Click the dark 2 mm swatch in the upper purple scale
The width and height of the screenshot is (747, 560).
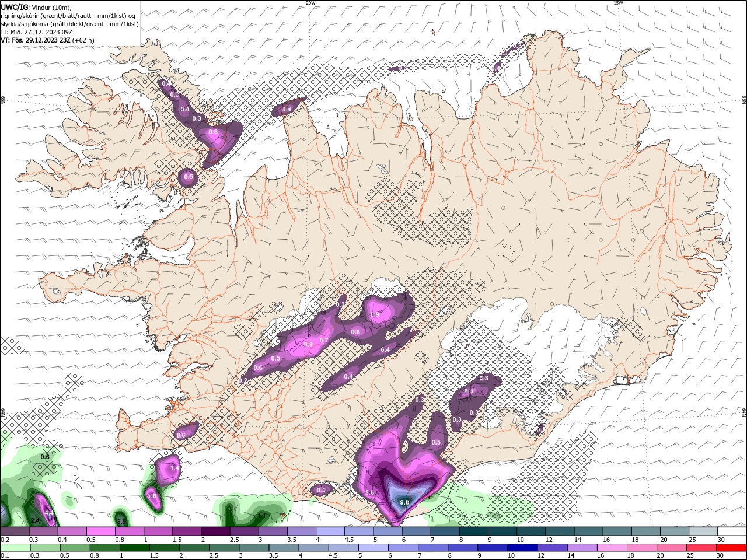point(215,531)
